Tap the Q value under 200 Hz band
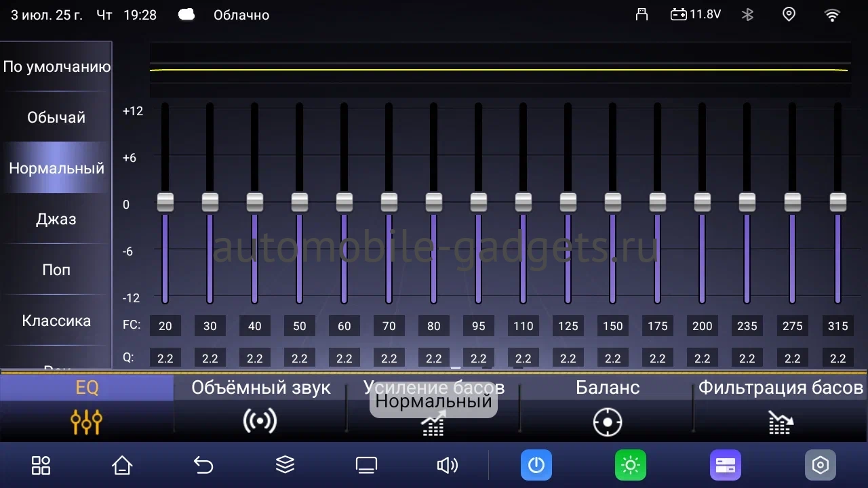The image size is (868, 488). 703,359
